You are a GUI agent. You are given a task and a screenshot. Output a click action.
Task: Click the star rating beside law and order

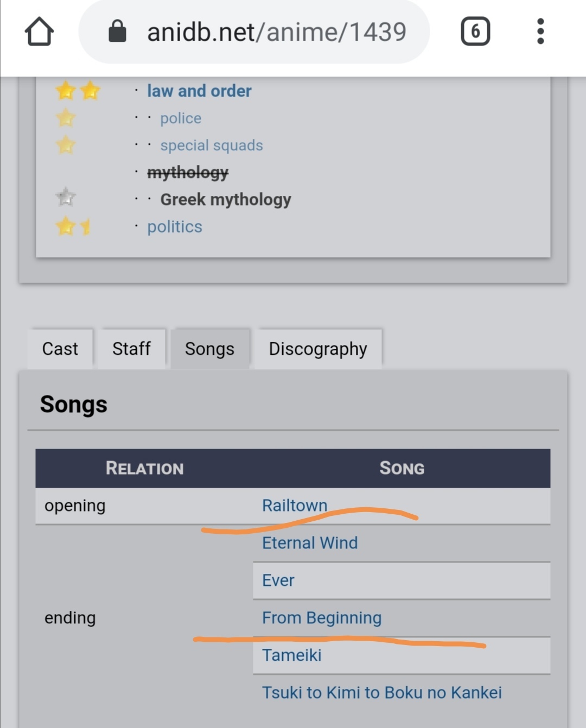tap(78, 91)
